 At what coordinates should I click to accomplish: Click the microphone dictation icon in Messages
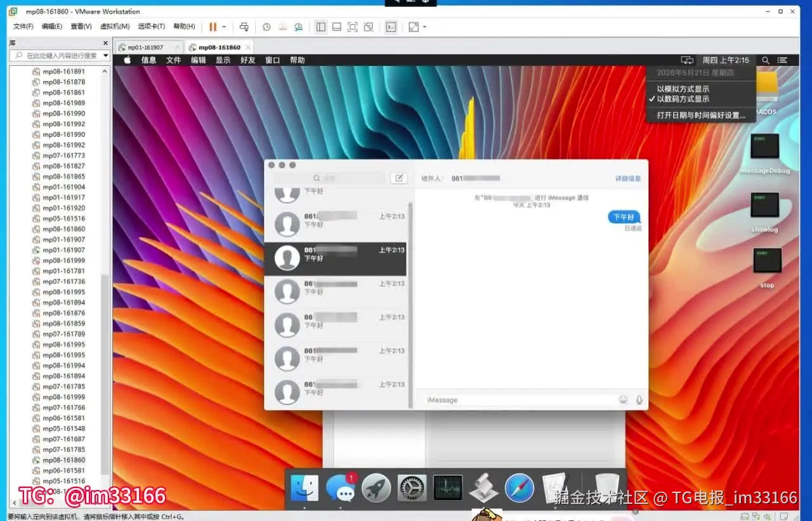point(639,400)
